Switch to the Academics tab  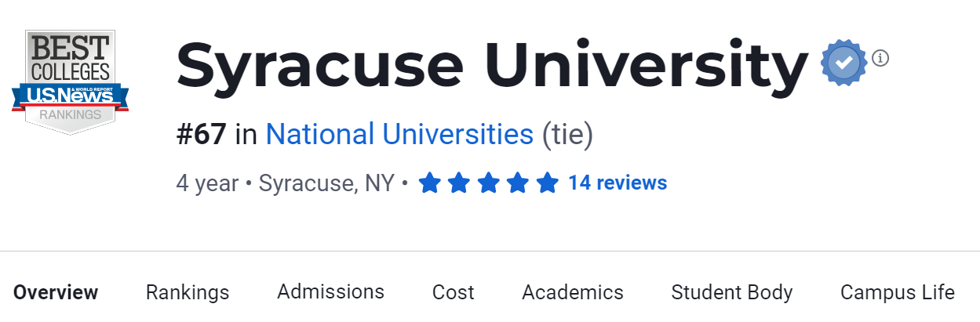coord(573,293)
